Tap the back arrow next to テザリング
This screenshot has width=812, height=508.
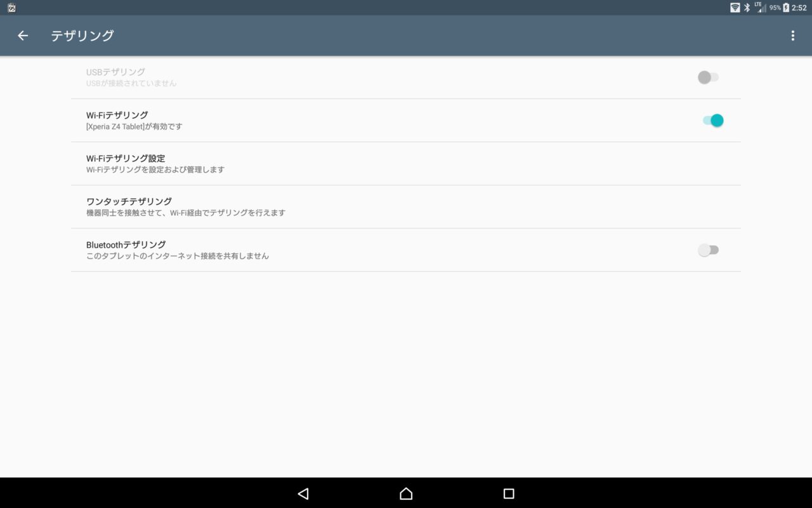(23, 36)
